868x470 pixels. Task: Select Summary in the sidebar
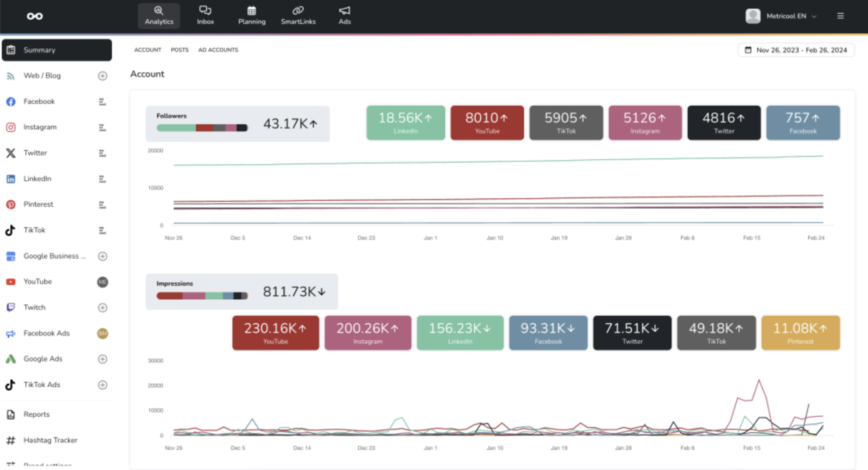57,50
